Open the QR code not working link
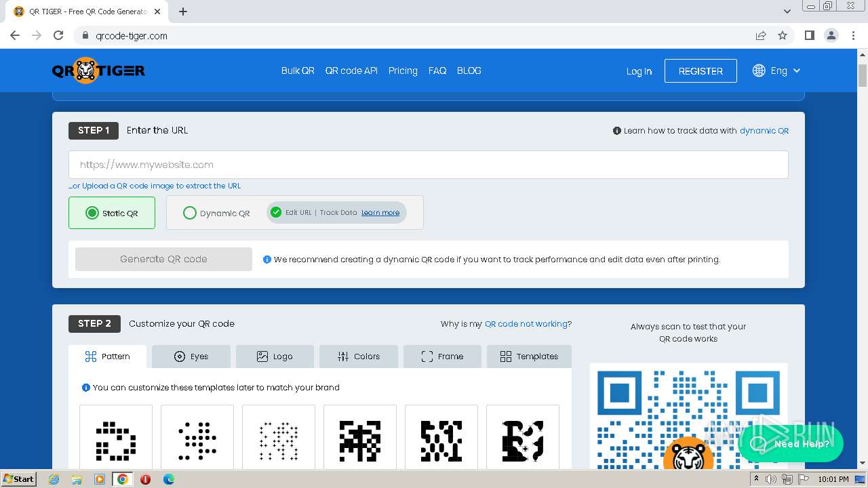This screenshot has height=488, width=868. click(x=526, y=324)
